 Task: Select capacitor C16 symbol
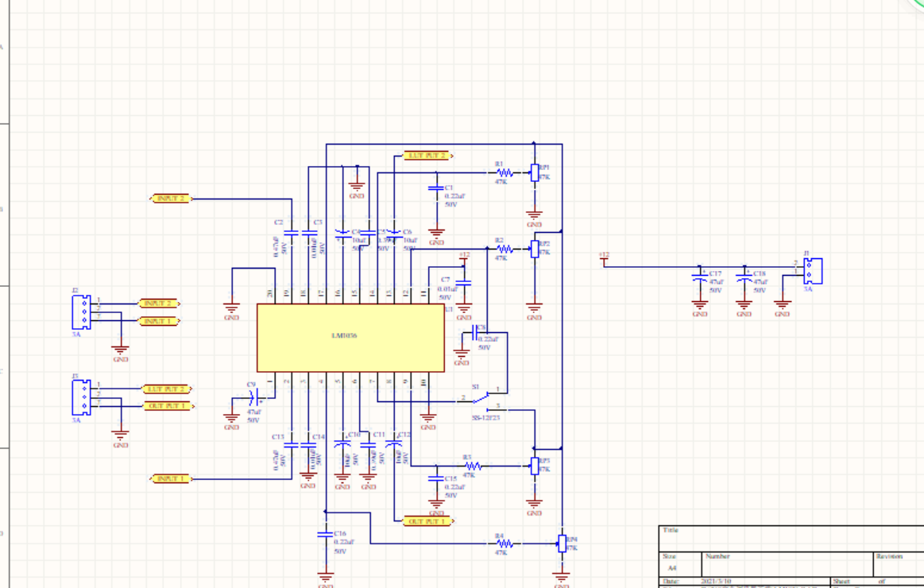click(325, 535)
